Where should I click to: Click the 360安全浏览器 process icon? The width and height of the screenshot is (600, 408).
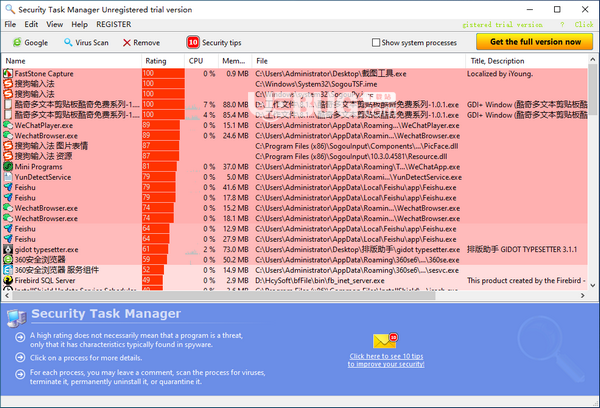8,259
